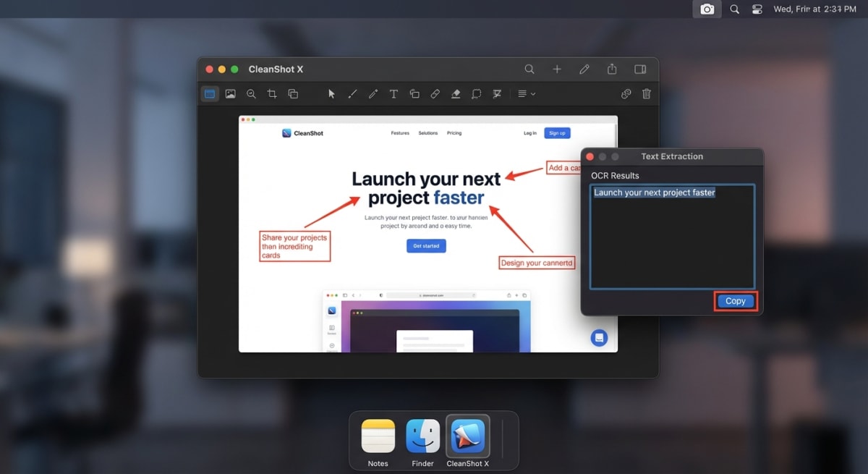This screenshot has width=868, height=474.
Task: Select the pointer selection tool
Action: [x=331, y=93]
